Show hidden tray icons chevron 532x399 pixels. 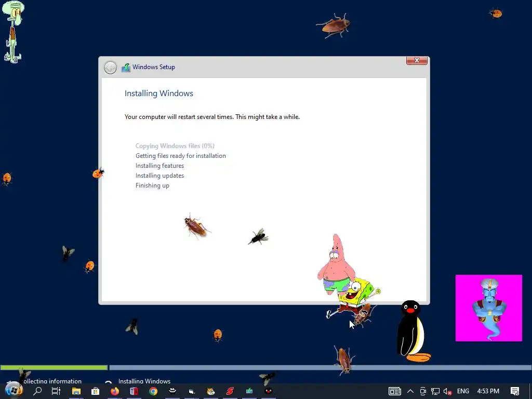coord(410,391)
